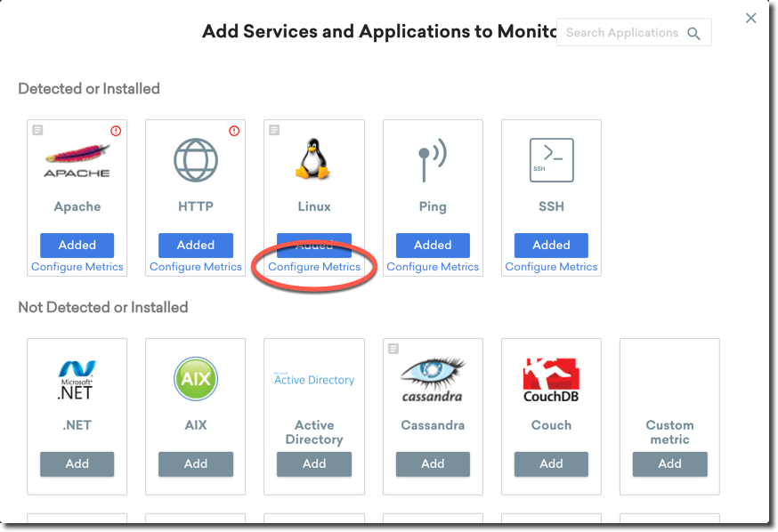Click the green AIX logo

click(196, 379)
